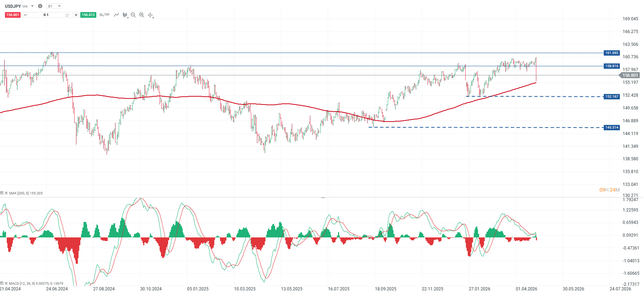Select the crosshair move tool
This screenshot has height=295, width=644.
(150, 15)
